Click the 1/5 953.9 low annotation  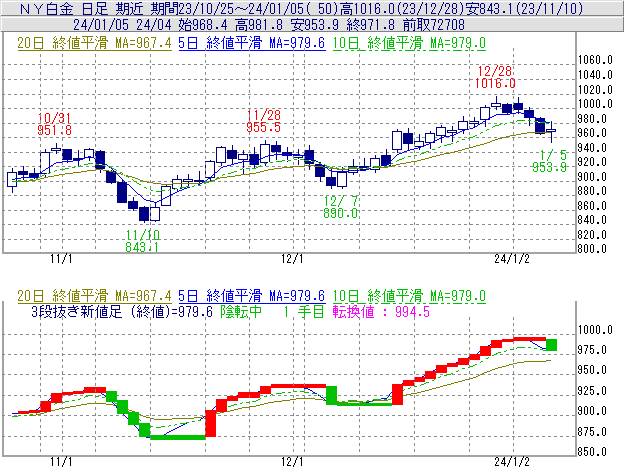550,161
